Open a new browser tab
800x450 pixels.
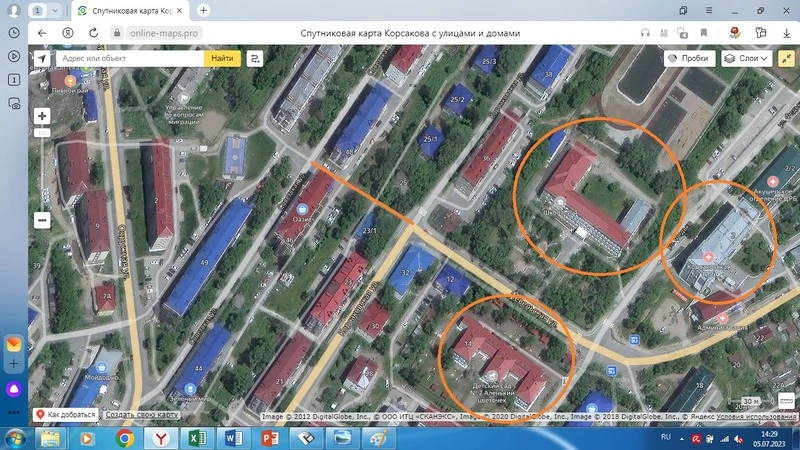(204, 10)
